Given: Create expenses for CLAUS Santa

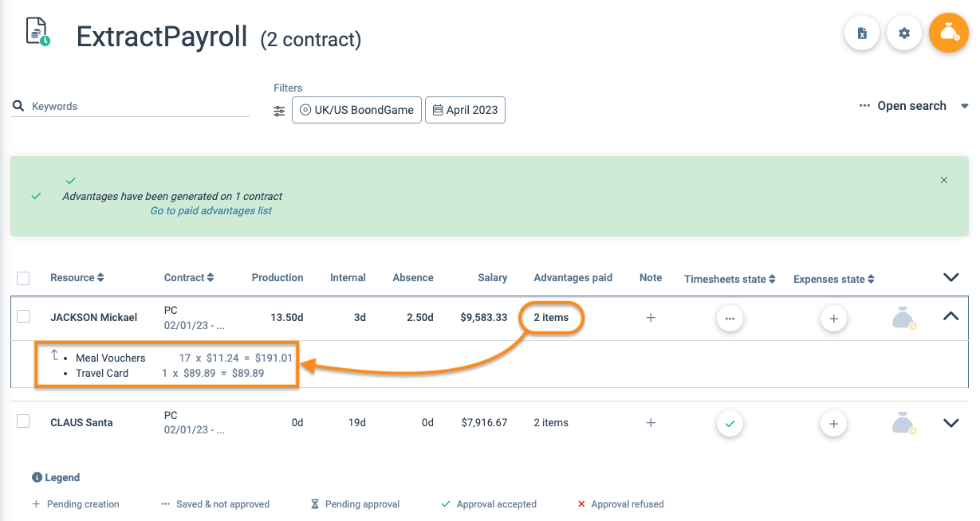Looking at the screenshot, I should coord(833,424).
